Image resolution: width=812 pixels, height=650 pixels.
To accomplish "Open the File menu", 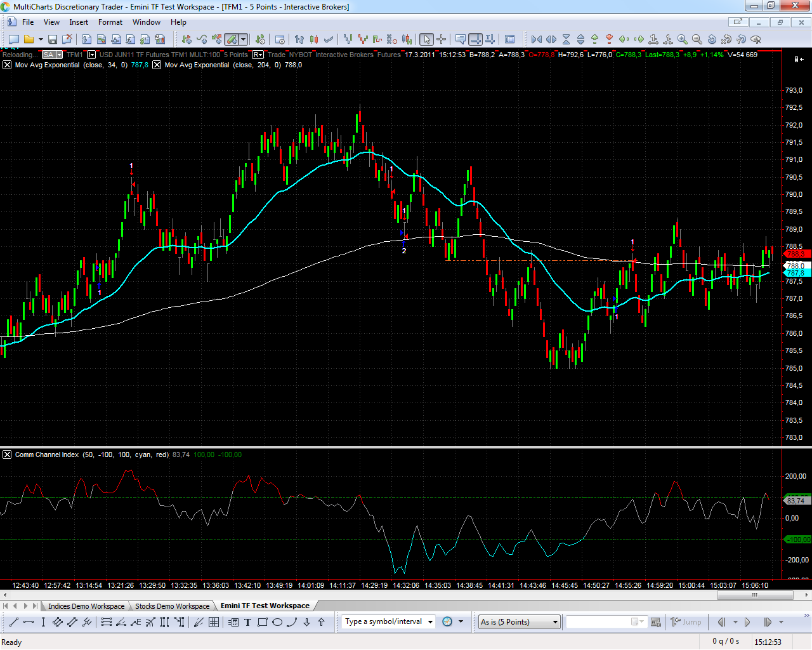I will click(x=28, y=22).
